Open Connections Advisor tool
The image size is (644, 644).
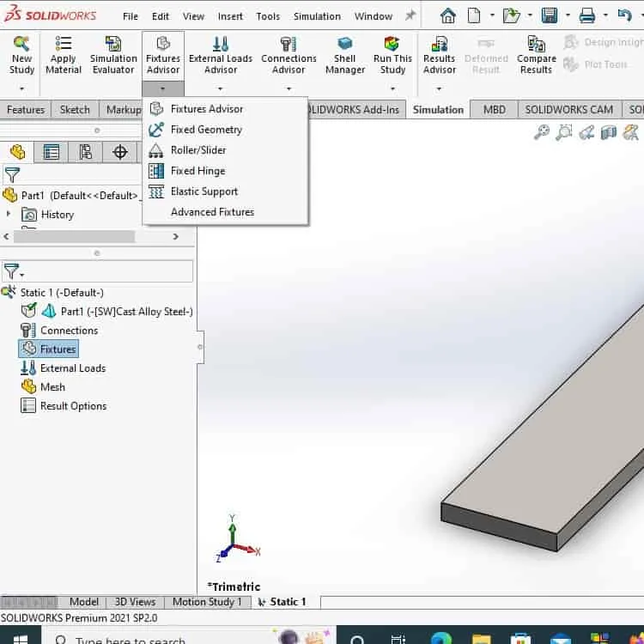coord(289,55)
